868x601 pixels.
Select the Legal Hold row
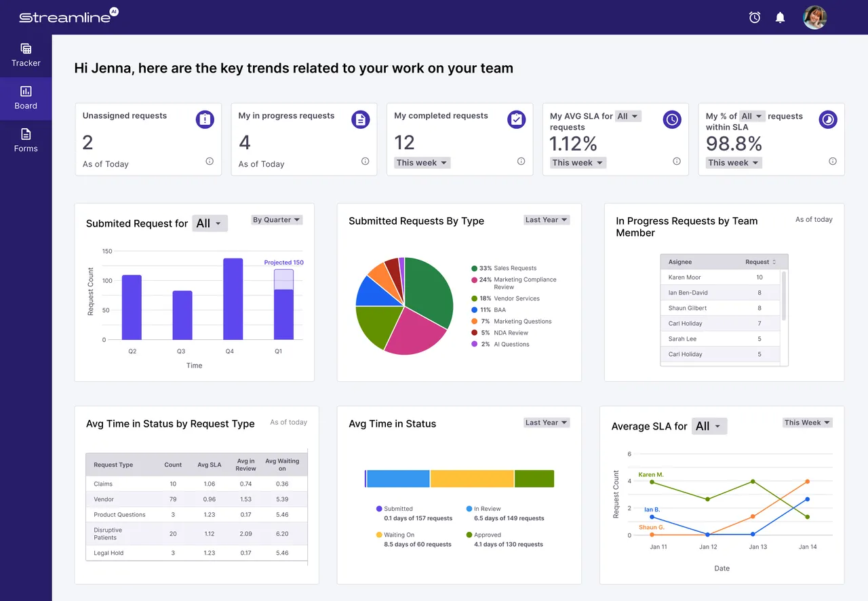(x=197, y=553)
